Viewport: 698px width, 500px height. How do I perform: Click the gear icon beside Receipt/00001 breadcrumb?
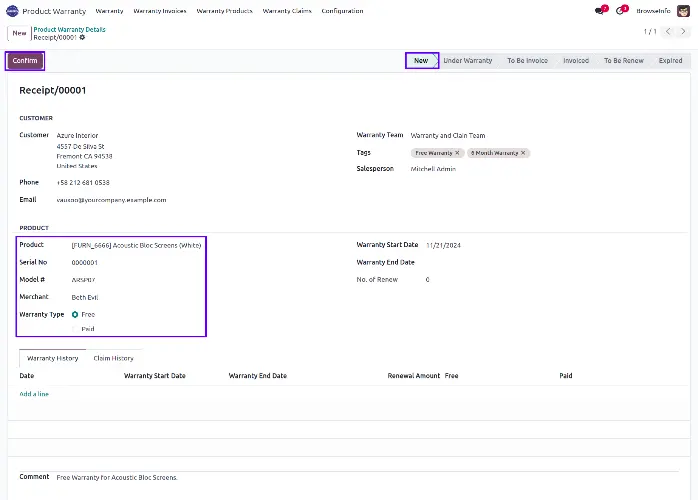tap(83, 38)
